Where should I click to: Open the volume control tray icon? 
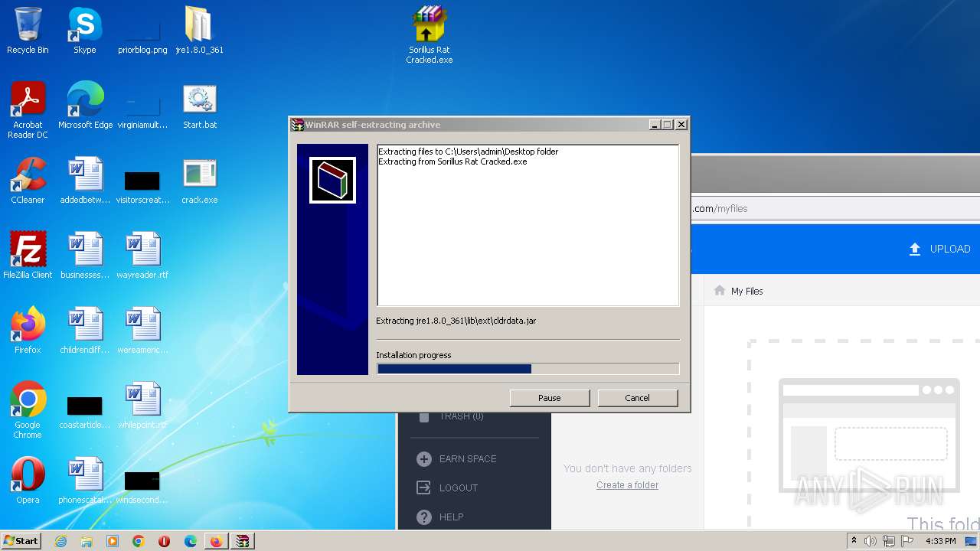pyautogui.click(x=871, y=541)
